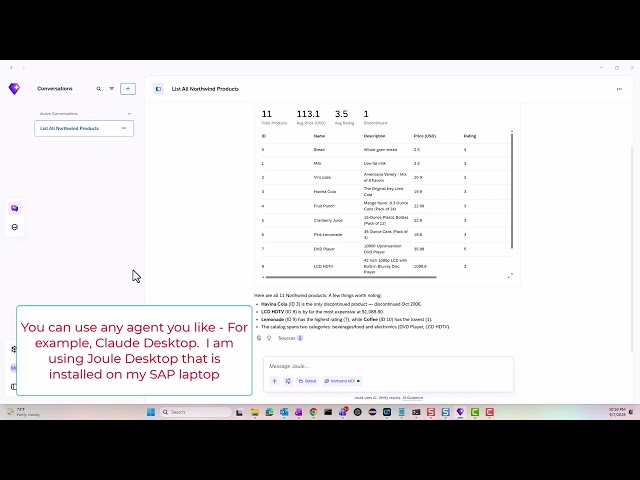640x480 pixels.
Task: Add attachment with the plus icon in composer
Action: (275, 381)
